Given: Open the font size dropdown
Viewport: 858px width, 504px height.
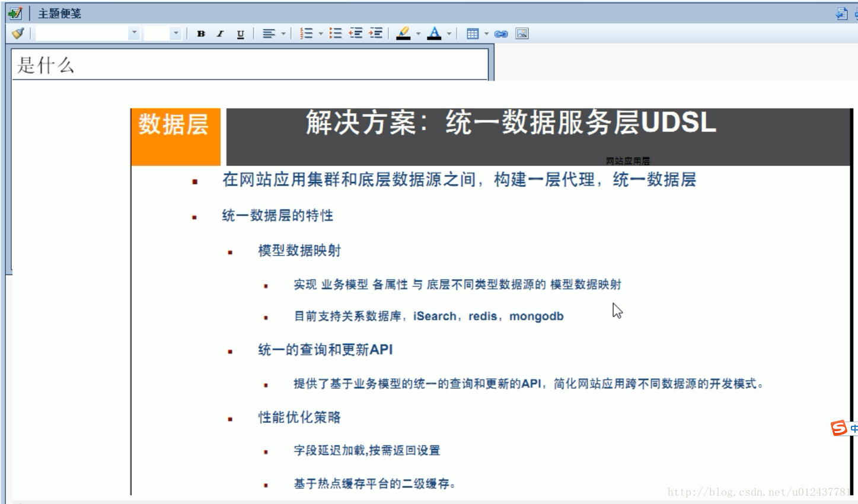Looking at the screenshot, I should tap(176, 33).
